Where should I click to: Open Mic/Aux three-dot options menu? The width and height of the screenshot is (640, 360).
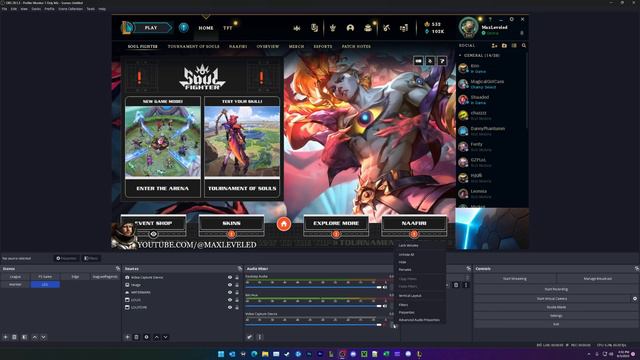(391, 306)
